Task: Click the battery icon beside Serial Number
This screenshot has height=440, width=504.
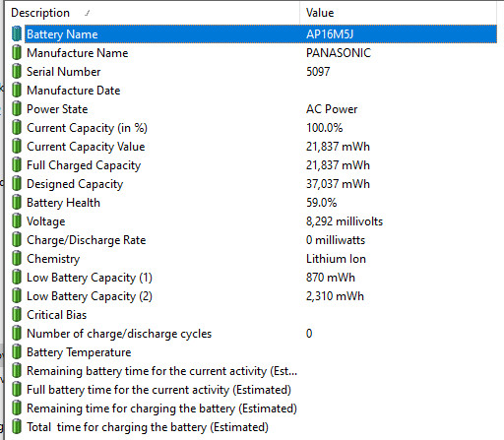Action: coord(17,71)
